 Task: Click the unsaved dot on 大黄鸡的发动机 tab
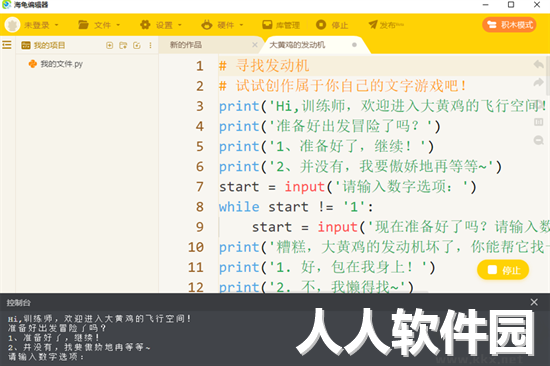click(x=354, y=45)
